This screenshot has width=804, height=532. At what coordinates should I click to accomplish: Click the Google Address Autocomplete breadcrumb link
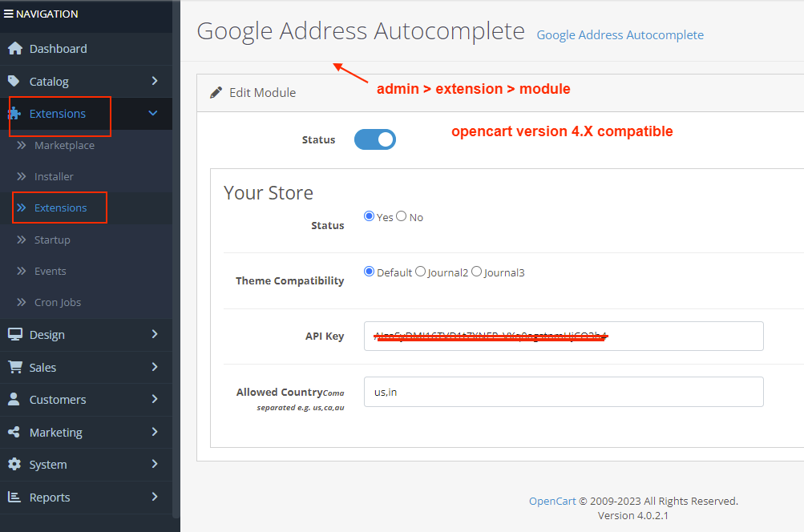click(620, 35)
